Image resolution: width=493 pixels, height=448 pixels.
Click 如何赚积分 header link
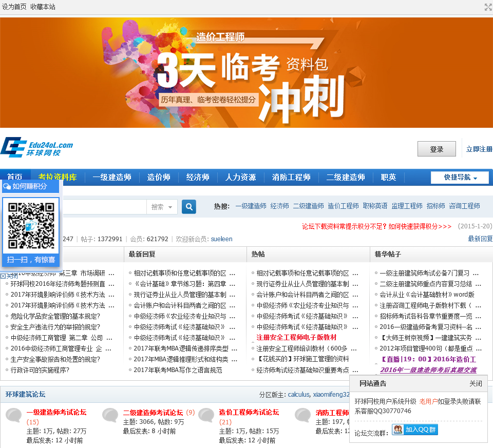point(30,186)
